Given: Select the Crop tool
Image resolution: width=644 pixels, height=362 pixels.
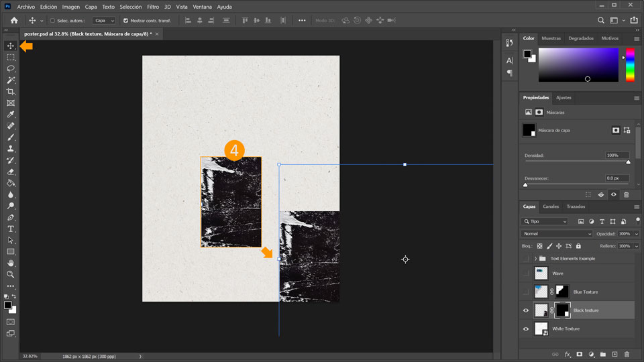Looking at the screenshot, I should [11, 92].
